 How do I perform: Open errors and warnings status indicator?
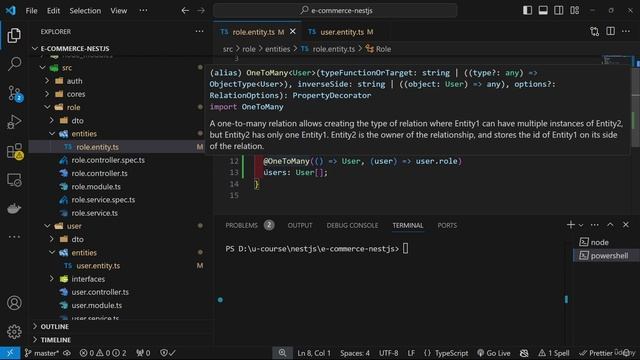tap(102, 353)
